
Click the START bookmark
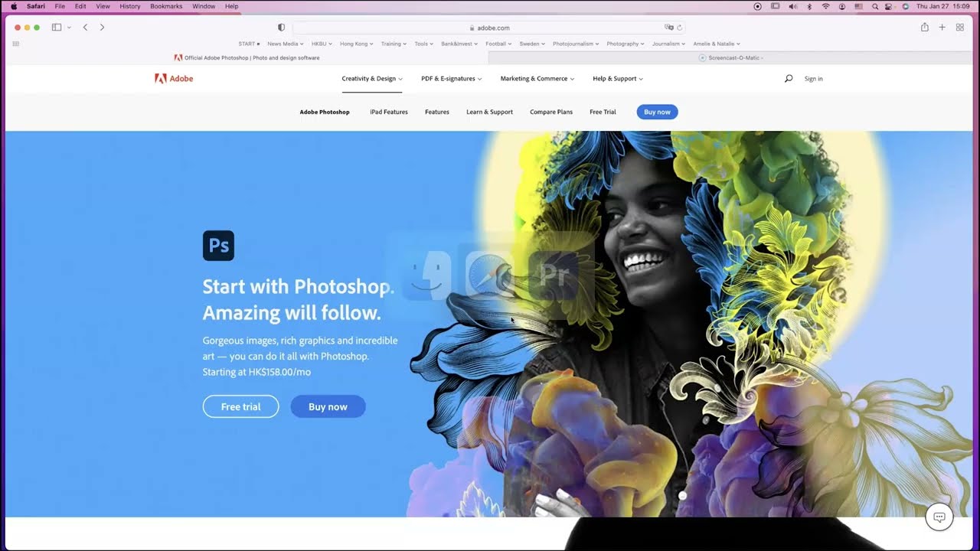(249, 44)
